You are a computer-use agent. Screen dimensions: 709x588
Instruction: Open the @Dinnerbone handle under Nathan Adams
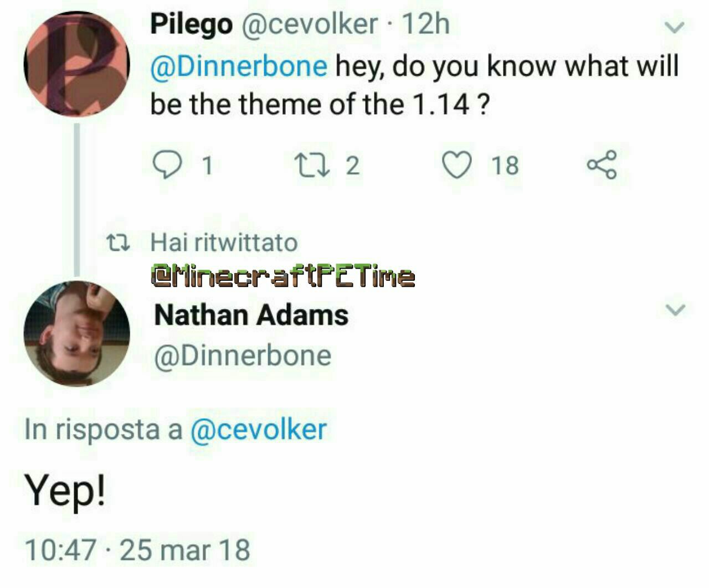coord(243,355)
